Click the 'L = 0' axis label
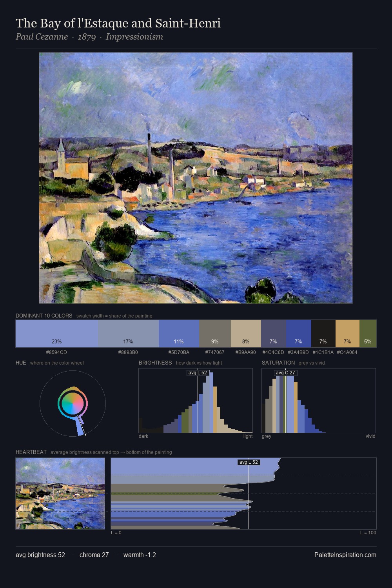 pos(116,532)
